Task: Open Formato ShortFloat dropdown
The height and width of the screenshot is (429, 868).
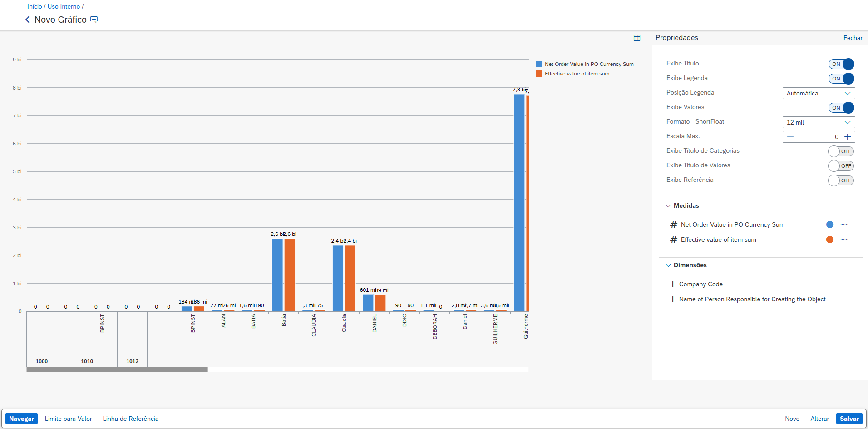Action: (819, 122)
